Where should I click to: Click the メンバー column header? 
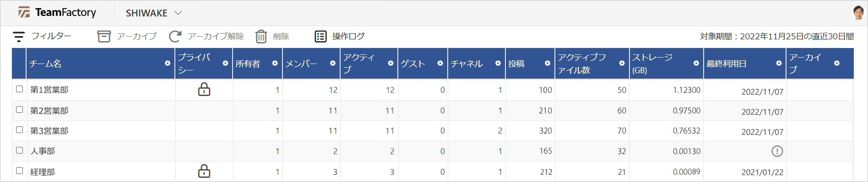tap(301, 64)
